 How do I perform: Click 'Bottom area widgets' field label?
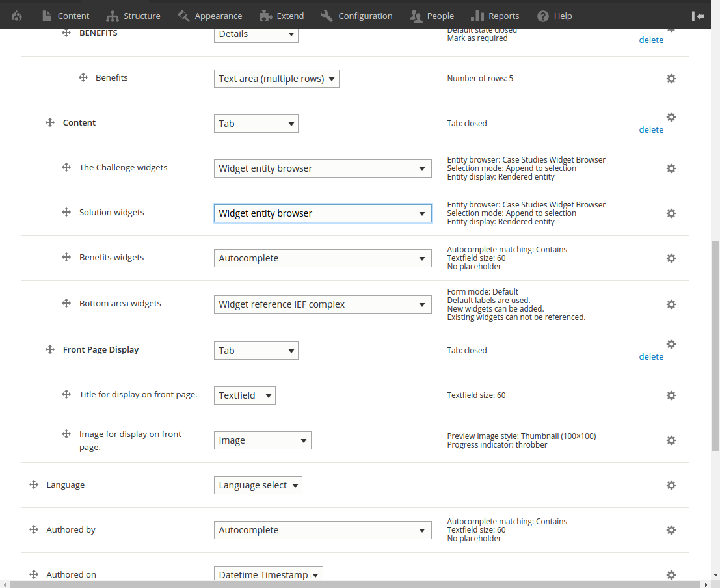click(120, 303)
